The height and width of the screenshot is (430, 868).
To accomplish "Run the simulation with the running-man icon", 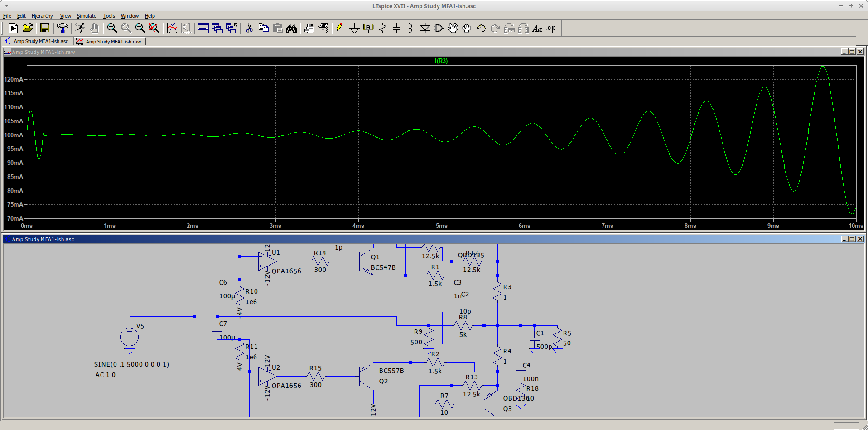I will 80,29.
